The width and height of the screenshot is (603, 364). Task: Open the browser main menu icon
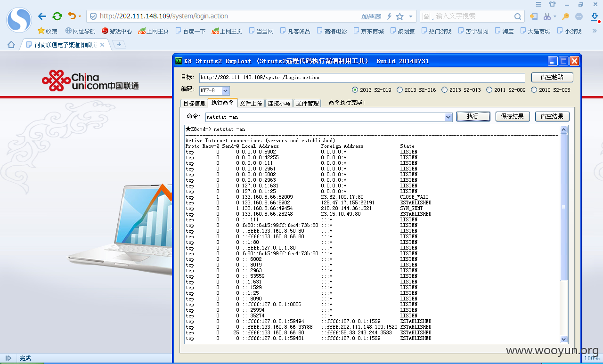point(538,4)
